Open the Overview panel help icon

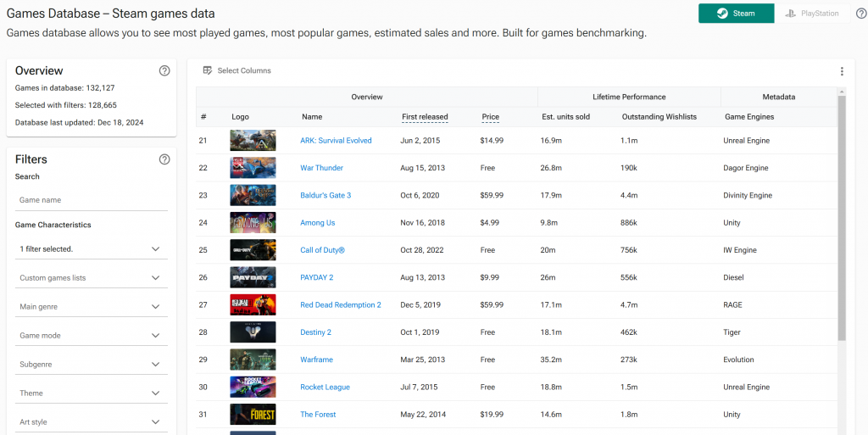pos(164,71)
